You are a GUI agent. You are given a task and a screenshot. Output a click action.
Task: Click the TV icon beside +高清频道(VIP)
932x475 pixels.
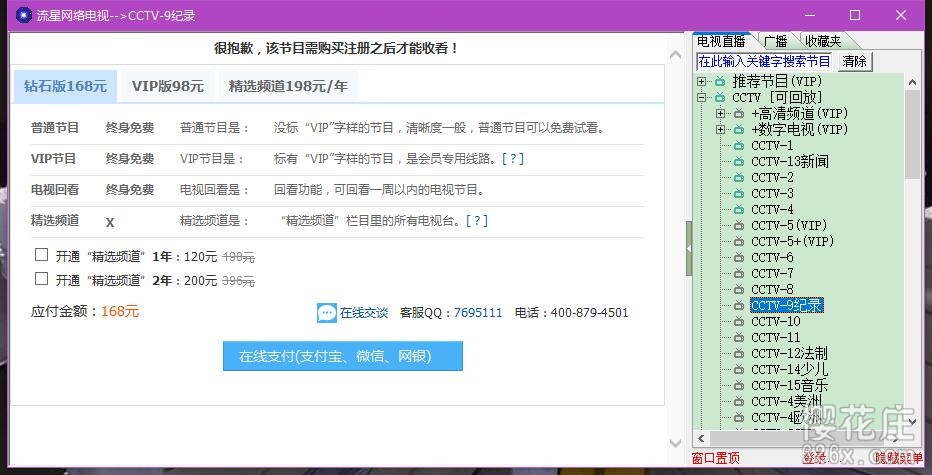click(x=739, y=113)
